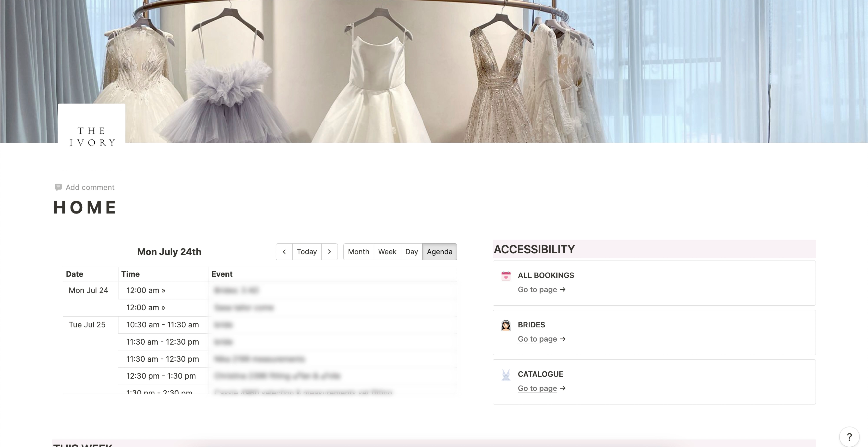Switch calendar to Day view

(411, 252)
